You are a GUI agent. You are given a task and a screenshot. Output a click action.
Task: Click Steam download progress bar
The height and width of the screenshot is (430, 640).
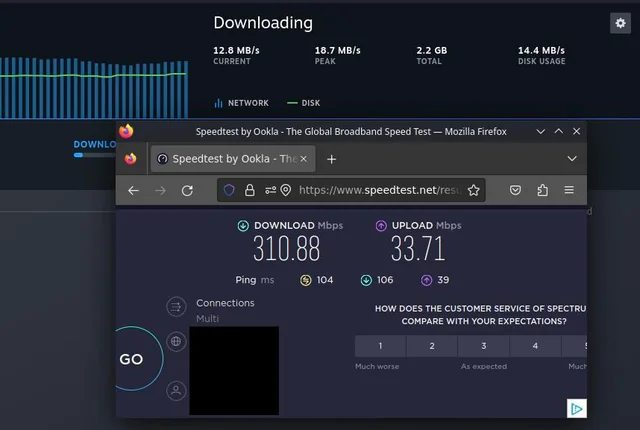pos(95,155)
